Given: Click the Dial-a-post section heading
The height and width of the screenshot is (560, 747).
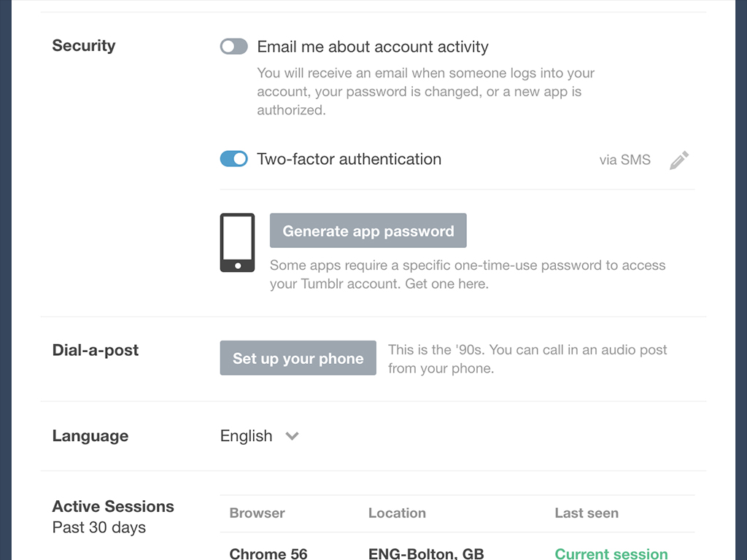Looking at the screenshot, I should [96, 350].
